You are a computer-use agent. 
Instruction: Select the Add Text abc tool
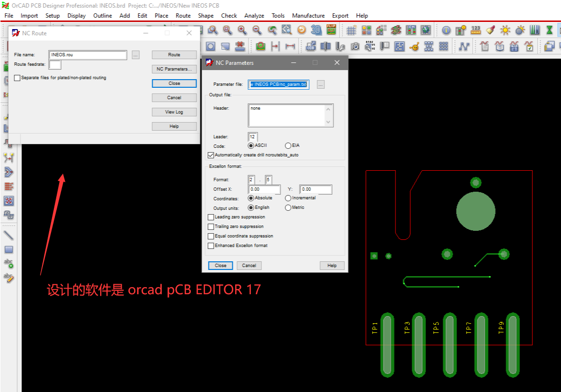point(9,263)
